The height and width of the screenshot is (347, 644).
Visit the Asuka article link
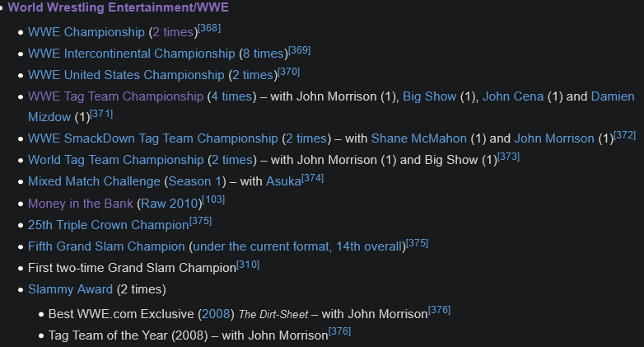coord(283,181)
